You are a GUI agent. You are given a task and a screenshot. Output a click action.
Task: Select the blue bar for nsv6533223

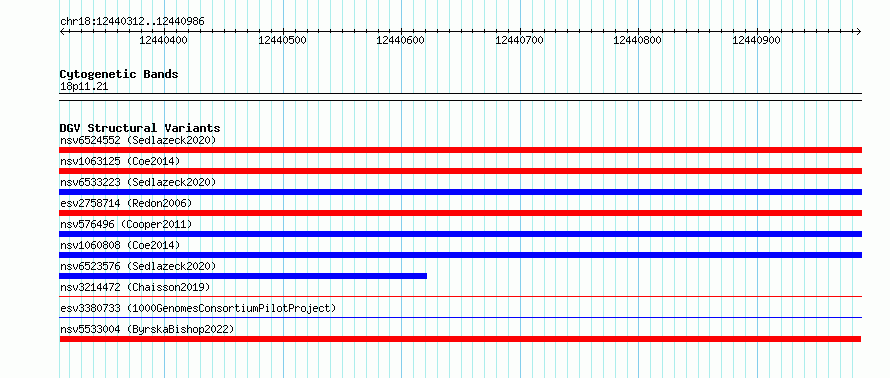(x=460, y=192)
